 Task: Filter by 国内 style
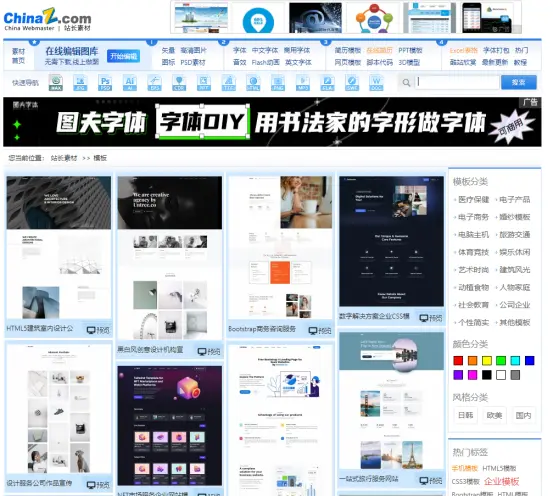523,415
